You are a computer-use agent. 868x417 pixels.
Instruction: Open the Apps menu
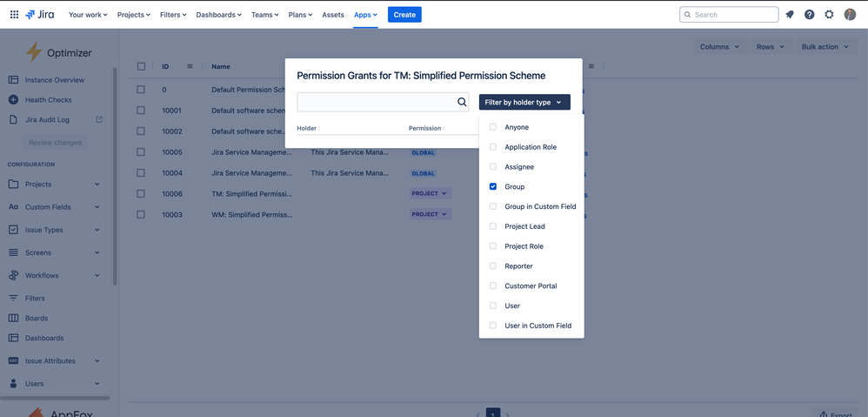coord(366,15)
